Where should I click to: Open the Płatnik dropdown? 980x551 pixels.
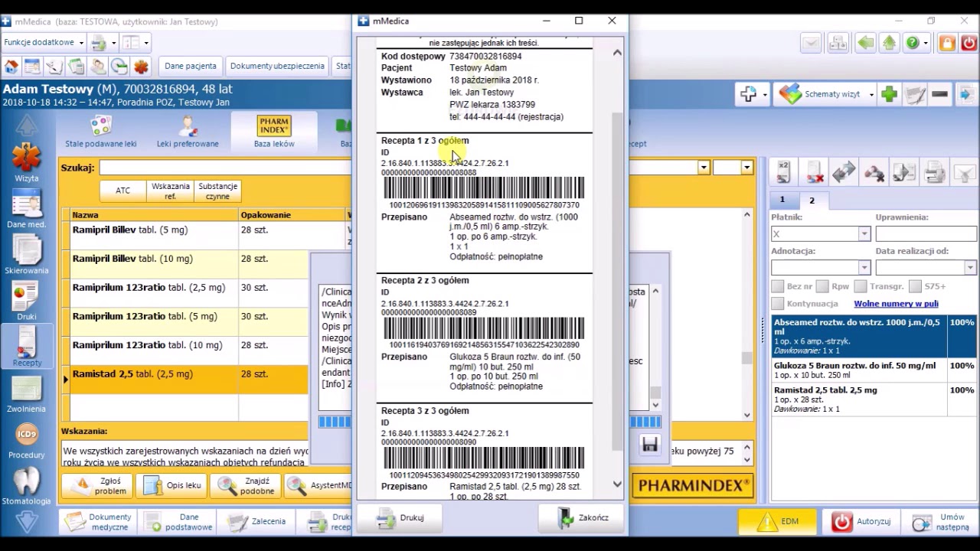(864, 234)
